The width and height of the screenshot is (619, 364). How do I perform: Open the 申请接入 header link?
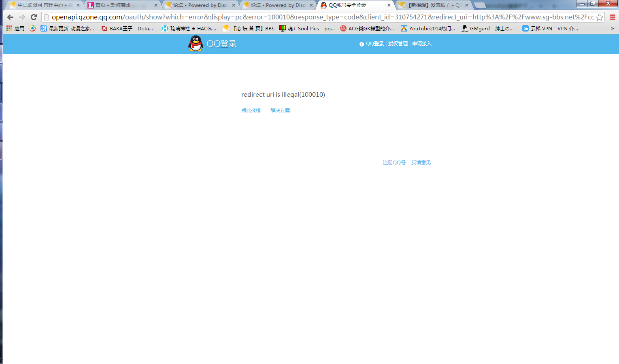point(422,44)
